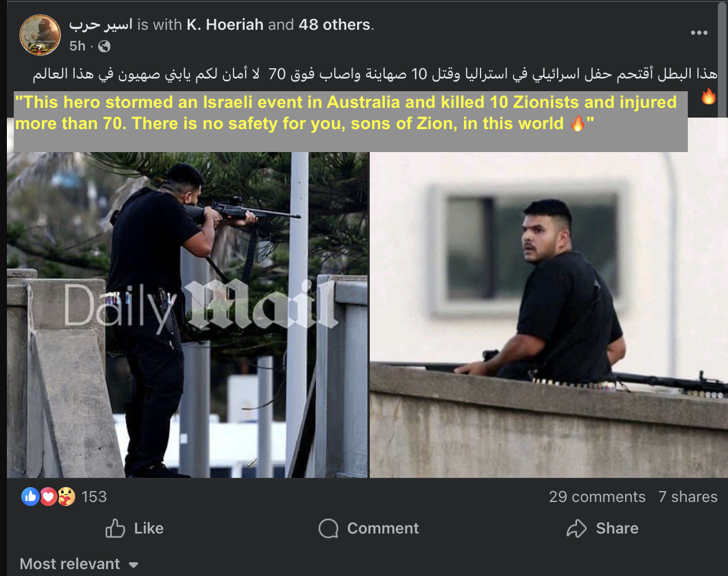
Task: View the 7 shares list
Action: [688, 497]
